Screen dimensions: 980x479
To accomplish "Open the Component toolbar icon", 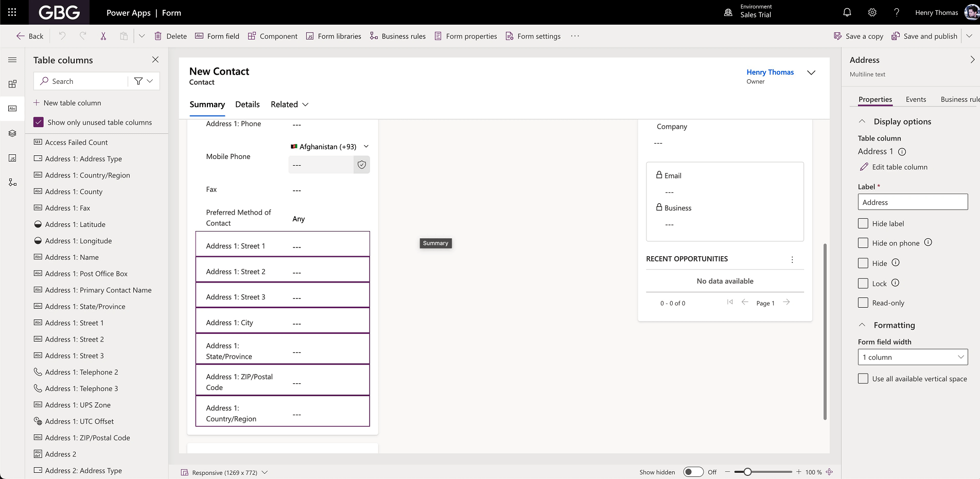I will click(x=273, y=36).
